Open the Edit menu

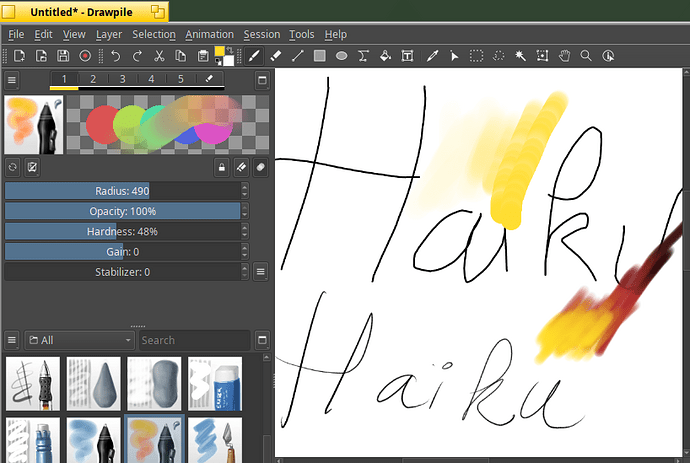tap(43, 34)
